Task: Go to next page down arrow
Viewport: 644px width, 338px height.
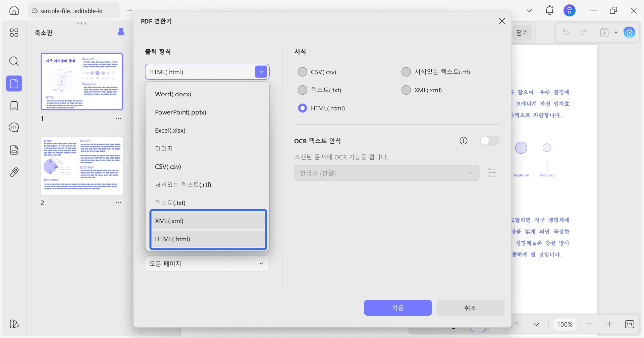Action: pos(536,324)
